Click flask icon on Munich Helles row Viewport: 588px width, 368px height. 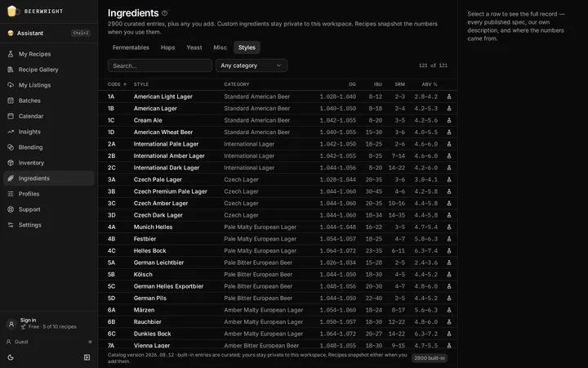click(449, 227)
